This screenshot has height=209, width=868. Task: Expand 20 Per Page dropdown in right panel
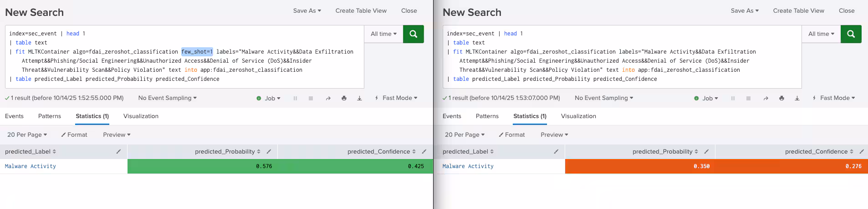pyautogui.click(x=465, y=135)
